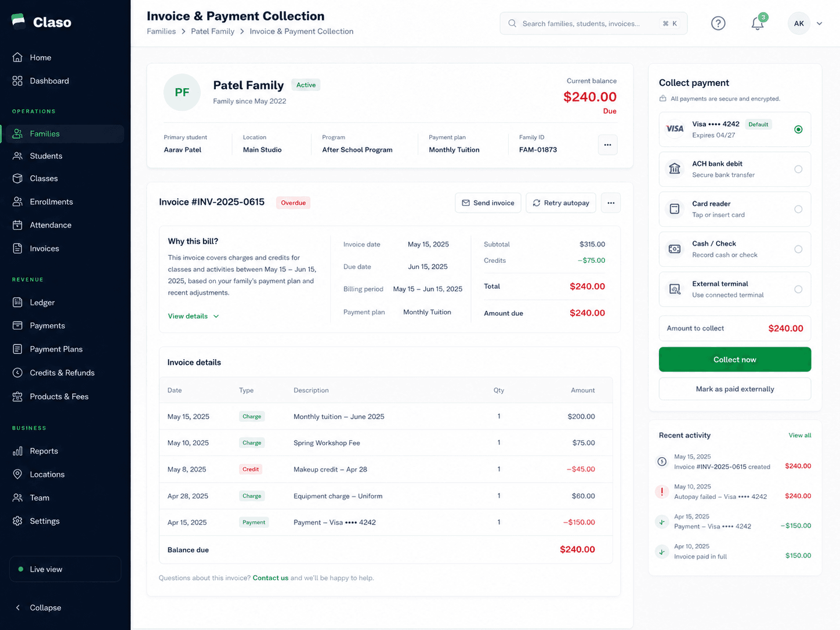The width and height of the screenshot is (840, 630).
Task: Open Credits & Refunds menu item
Action: [62, 373]
